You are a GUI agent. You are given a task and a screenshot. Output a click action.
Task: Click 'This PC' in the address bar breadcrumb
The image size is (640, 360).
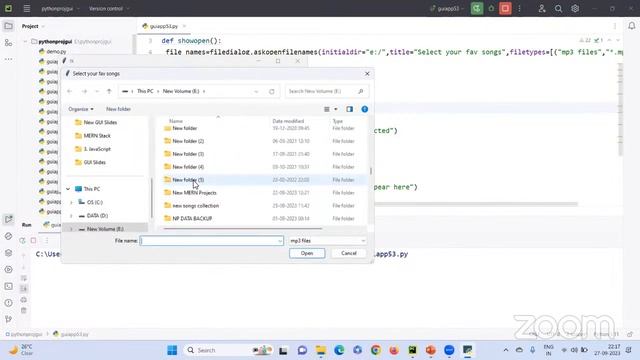point(145,91)
